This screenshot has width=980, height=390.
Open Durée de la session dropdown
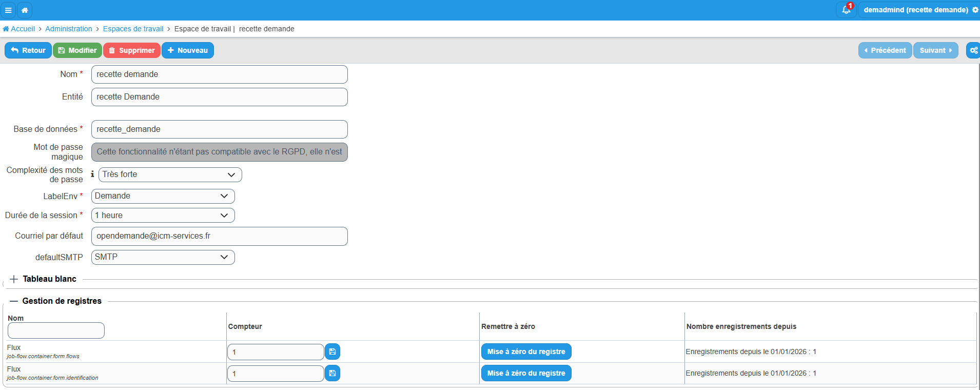click(163, 216)
